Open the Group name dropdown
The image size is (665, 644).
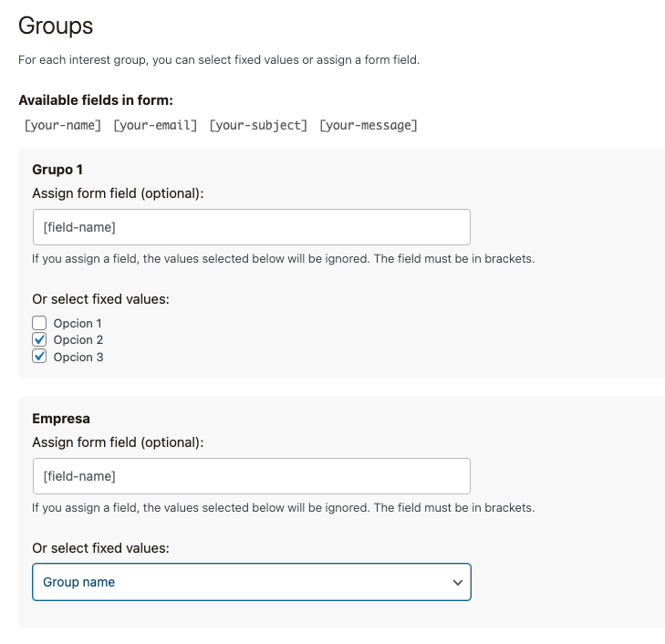coord(251,582)
